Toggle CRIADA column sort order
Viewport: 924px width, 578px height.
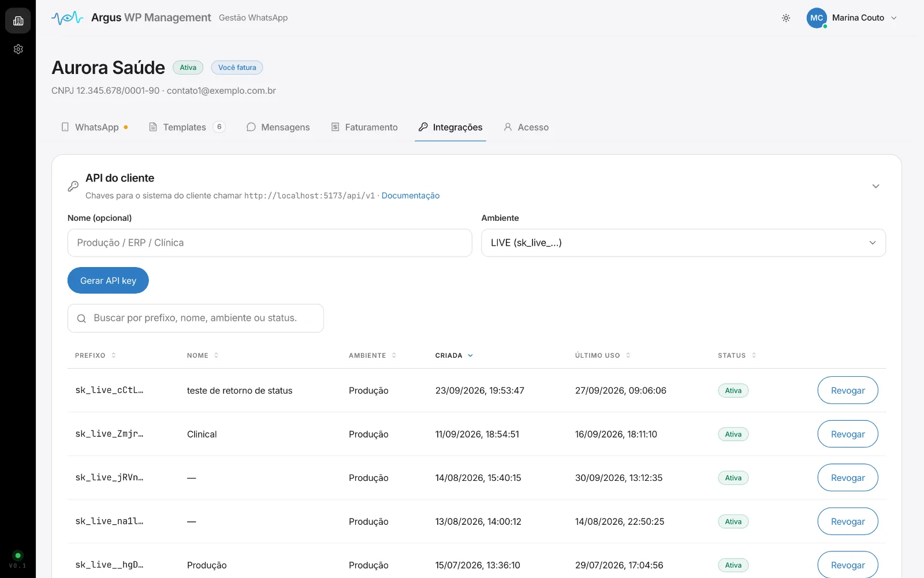[x=454, y=355]
